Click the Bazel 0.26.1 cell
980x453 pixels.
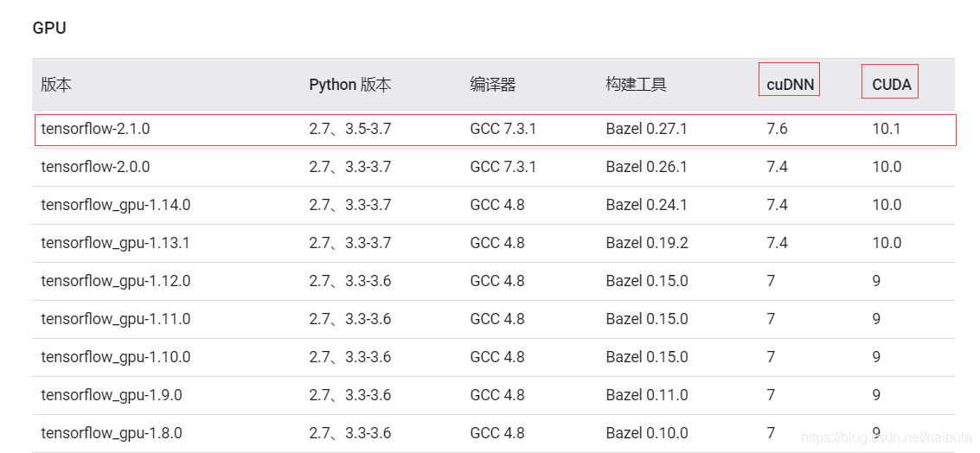point(646,168)
